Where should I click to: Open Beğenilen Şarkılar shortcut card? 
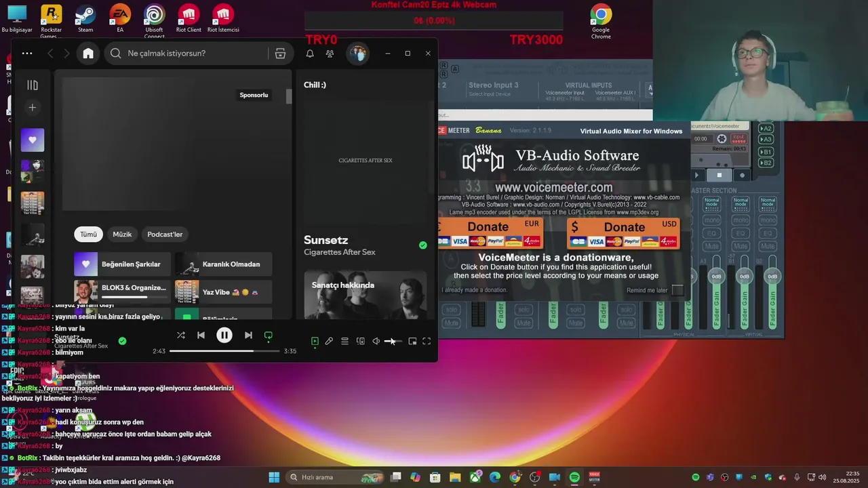pyautogui.click(x=122, y=264)
